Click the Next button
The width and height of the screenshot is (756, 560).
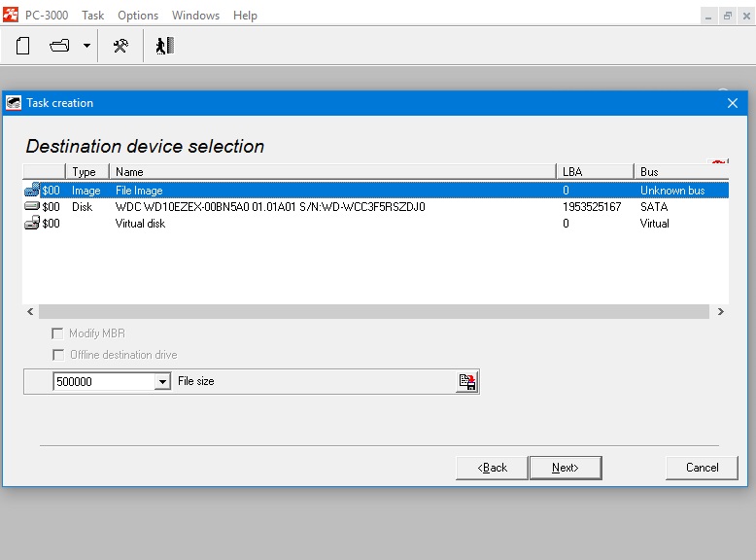click(x=565, y=468)
